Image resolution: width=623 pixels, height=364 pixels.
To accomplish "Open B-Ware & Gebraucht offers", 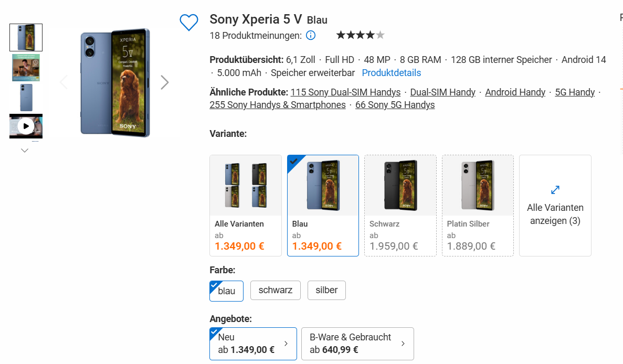I will tap(357, 344).
